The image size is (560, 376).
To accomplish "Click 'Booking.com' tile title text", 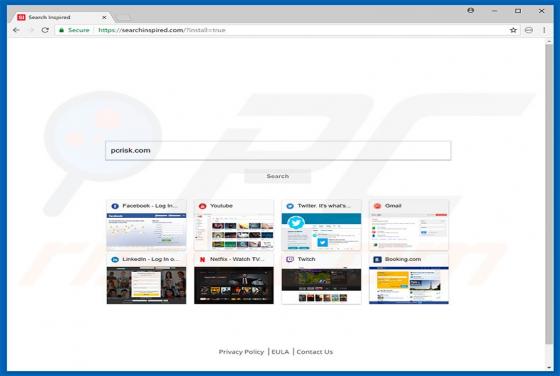I will tap(403, 259).
